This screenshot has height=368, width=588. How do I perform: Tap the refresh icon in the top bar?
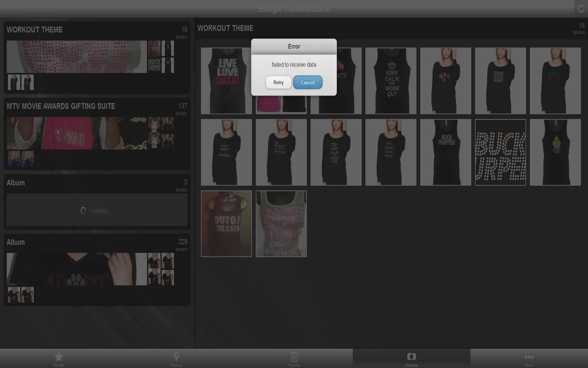pos(581,9)
